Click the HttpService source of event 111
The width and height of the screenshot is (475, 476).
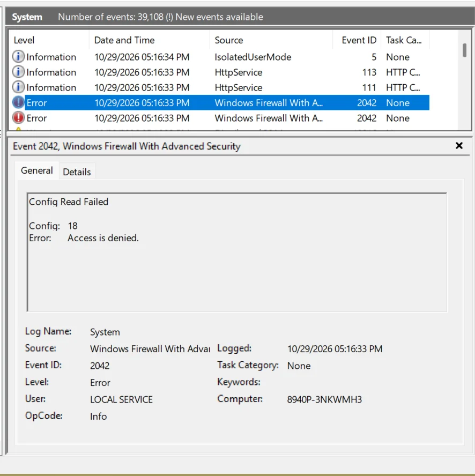pos(239,87)
